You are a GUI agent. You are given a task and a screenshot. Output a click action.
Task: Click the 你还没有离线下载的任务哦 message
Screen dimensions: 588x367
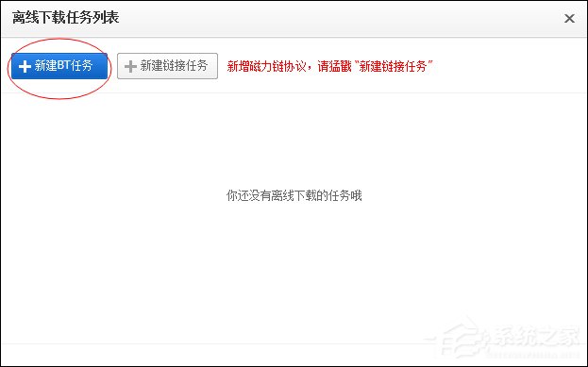pyautogui.click(x=294, y=195)
